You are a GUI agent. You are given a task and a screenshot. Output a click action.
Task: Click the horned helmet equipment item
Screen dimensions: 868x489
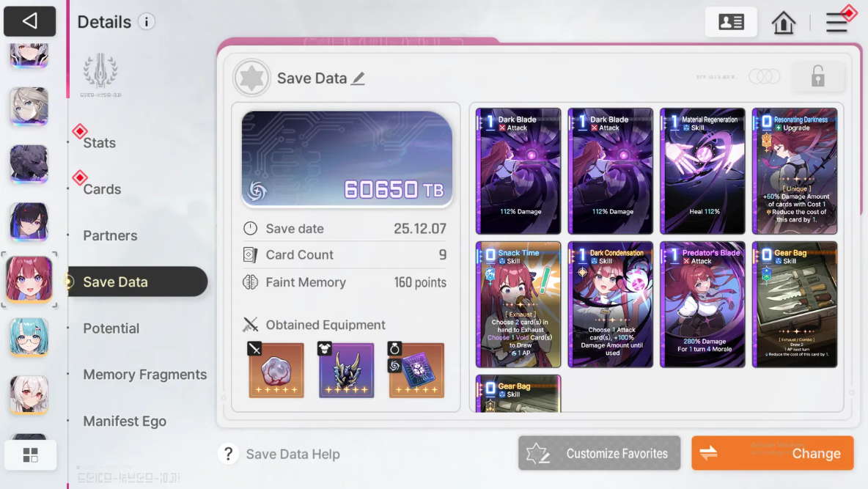346,370
